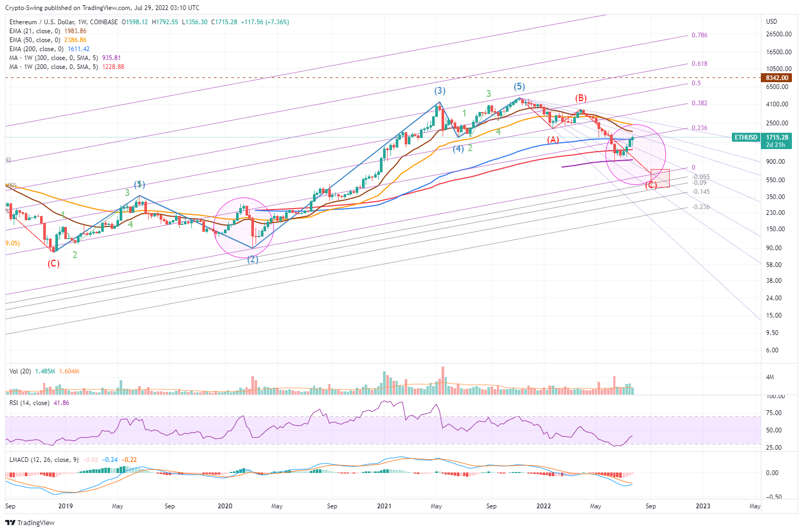Click the change value +117.56 (+7.36%)
The width and height of the screenshot is (803, 532).
265,22
